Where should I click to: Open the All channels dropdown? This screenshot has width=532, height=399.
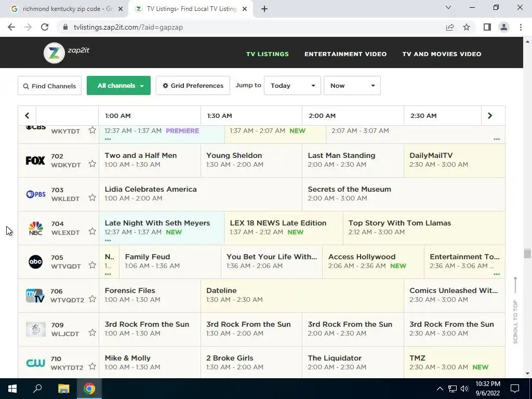point(118,86)
